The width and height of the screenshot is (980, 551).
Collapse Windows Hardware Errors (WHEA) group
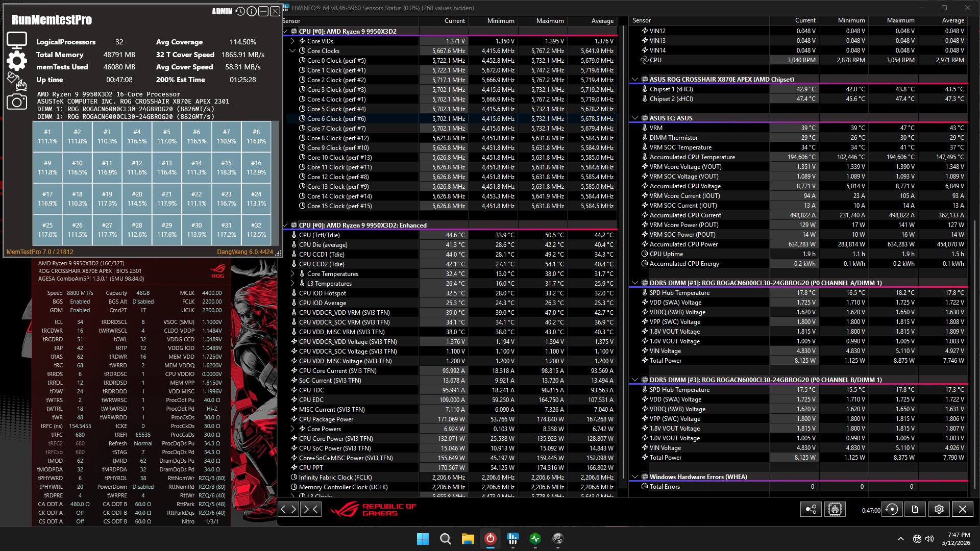(x=635, y=477)
